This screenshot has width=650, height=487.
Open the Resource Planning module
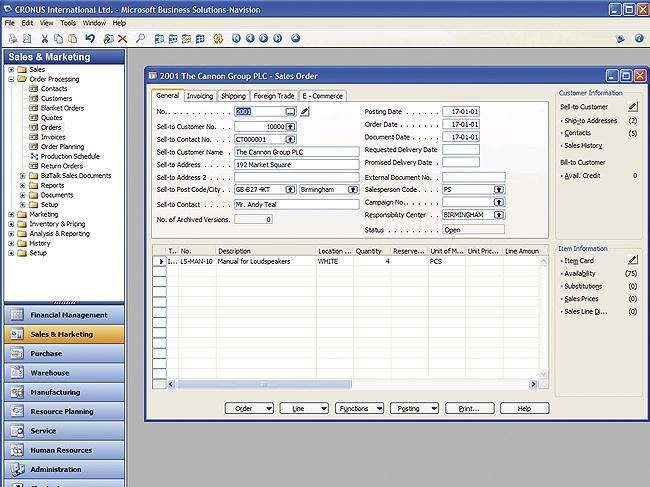coord(64,412)
